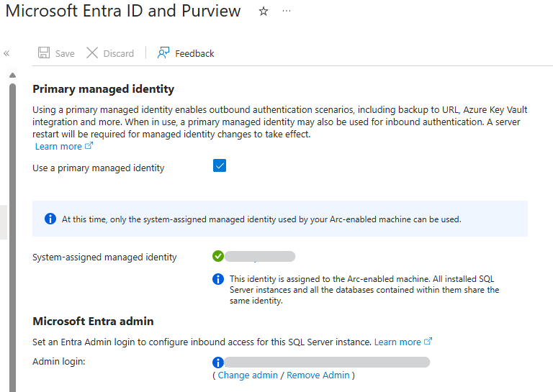Click the Feedback button label
553x392 pixels.
point(194,53)
